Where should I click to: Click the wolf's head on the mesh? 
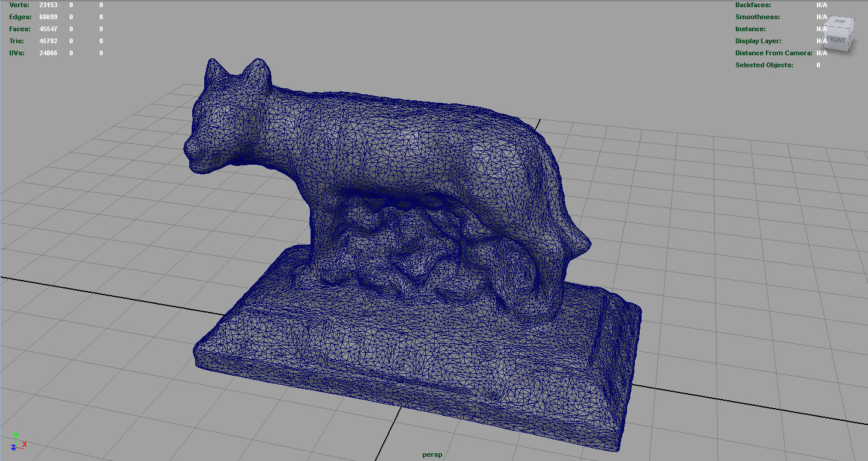pyautogui.click(x=228, y=117)
